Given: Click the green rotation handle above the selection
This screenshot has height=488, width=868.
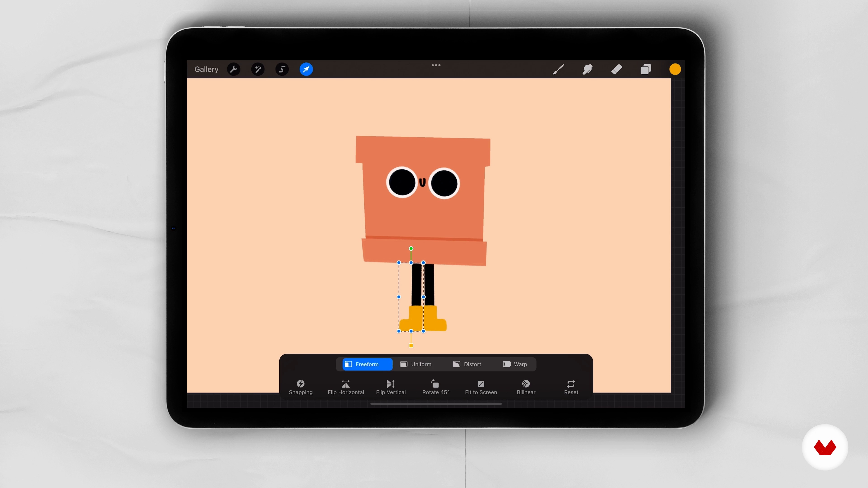Looking at the screenshot, I should 411,249.
